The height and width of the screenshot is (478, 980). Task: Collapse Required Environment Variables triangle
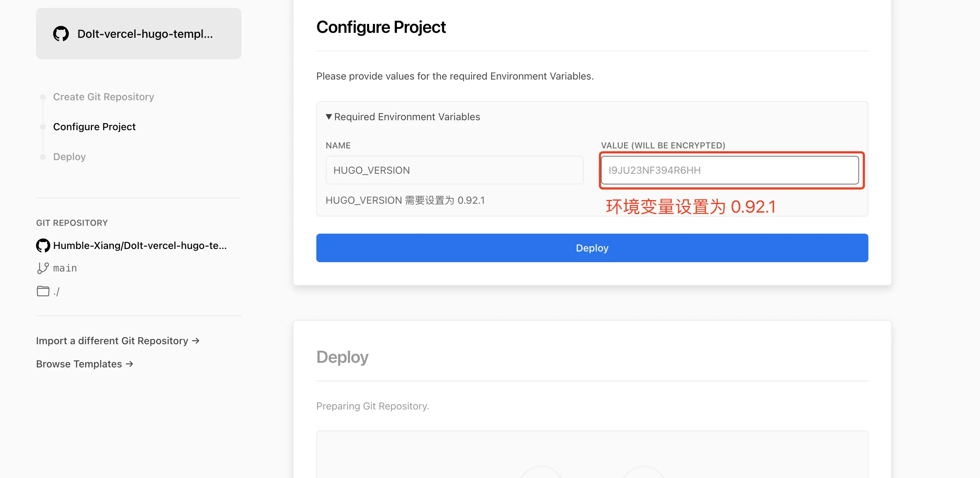[x=329, y=117]
